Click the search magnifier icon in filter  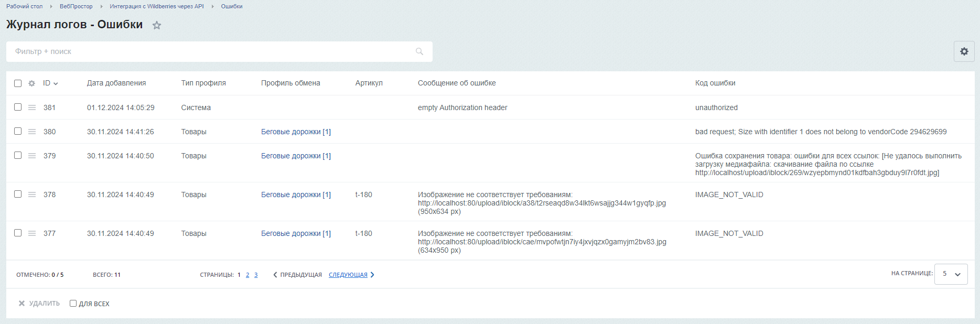point(419,51)
